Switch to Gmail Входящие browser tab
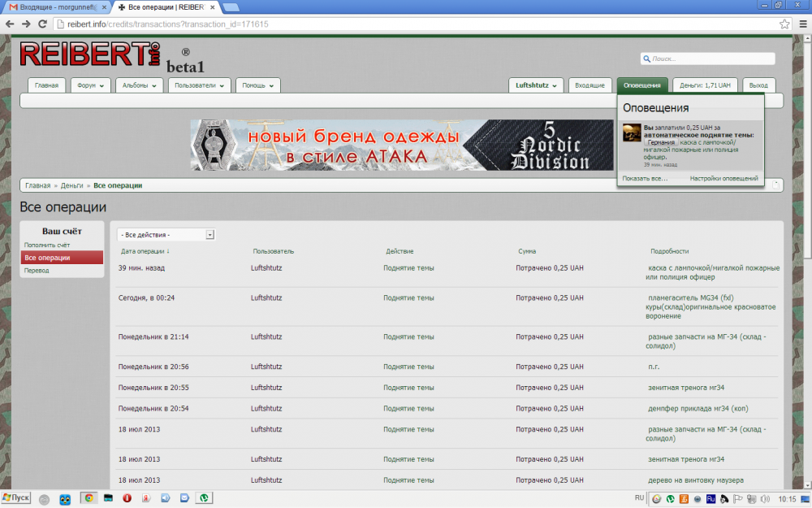812x508 pixels. coord(56,7)
